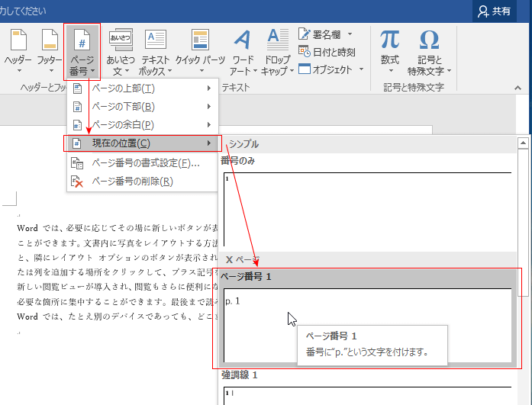Screen dimensions: 532x405
Task: Open ページ番号の書式設定(F) dialog
Action: 143,163
